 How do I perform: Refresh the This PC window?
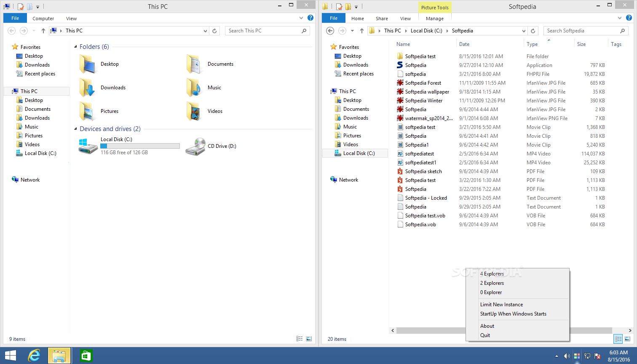pos(214,31)
